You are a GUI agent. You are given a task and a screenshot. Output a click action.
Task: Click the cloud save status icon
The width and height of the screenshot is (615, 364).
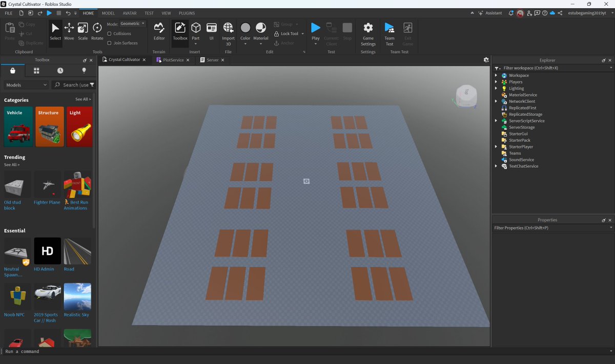coord(552,13)
